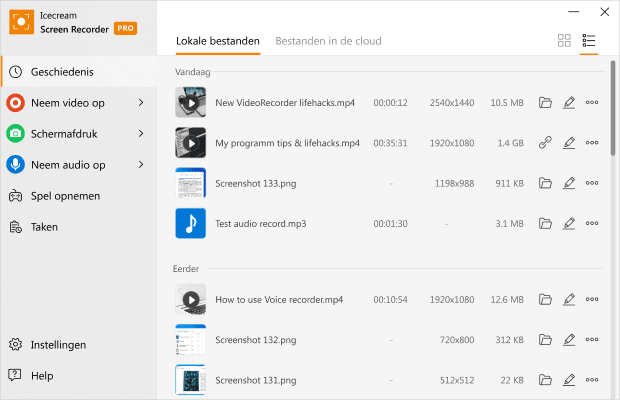Open the Help section

tap(42, 376)
